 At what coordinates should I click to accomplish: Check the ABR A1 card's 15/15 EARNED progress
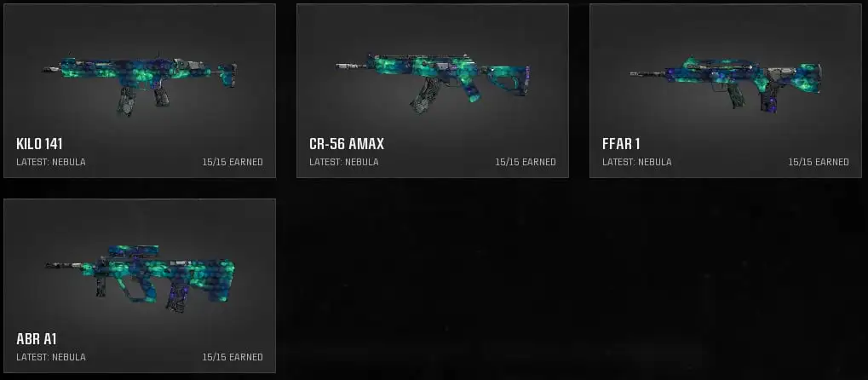click(233, 357)
